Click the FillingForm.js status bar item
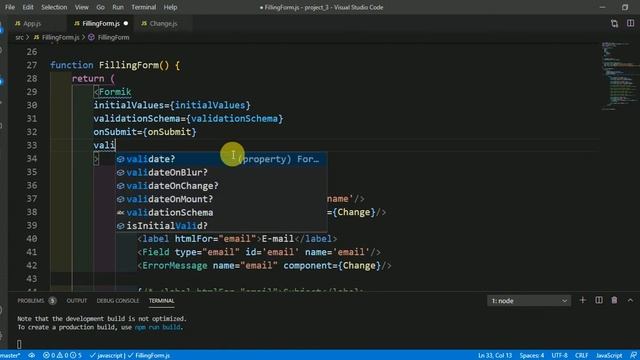This screenshot has width=640, height=360. [x=149, y=356]
